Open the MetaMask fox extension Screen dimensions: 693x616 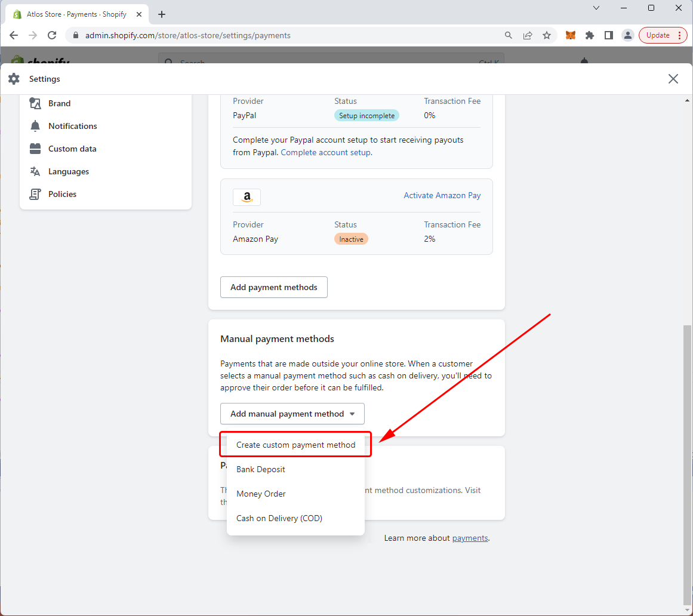(571, 35)
